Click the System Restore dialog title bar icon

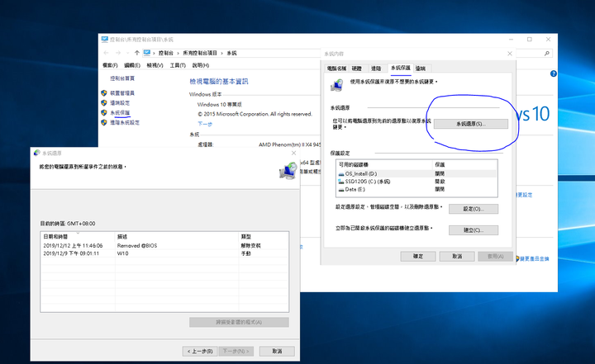click(x=37, y=153)
